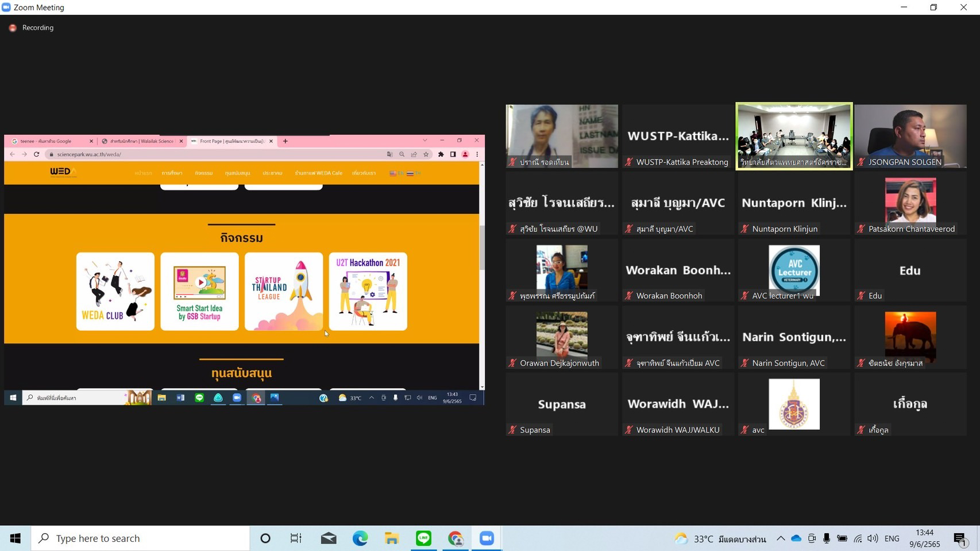Click ประชาคม in WEDA site navigation
Screen dimensions: 980x551
(x=272, y=173)
